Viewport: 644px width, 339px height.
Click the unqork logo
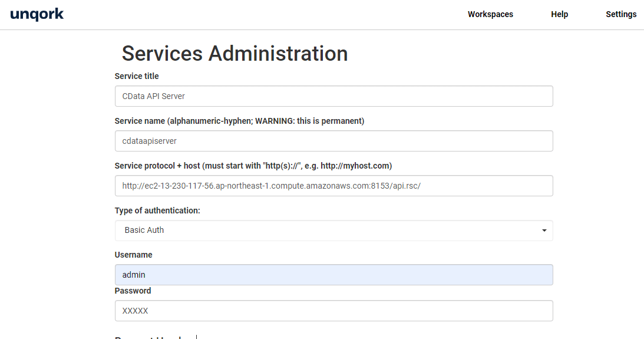[37, 14]
